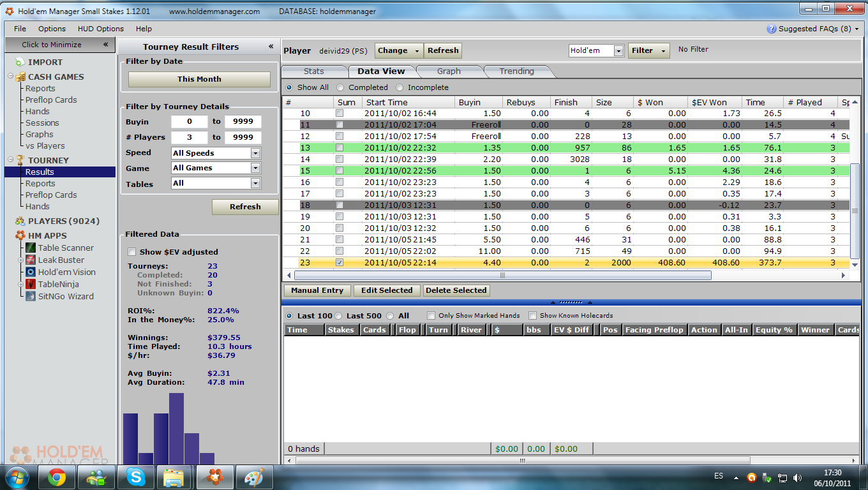Click the This Month date filter button

pos(199,79)
